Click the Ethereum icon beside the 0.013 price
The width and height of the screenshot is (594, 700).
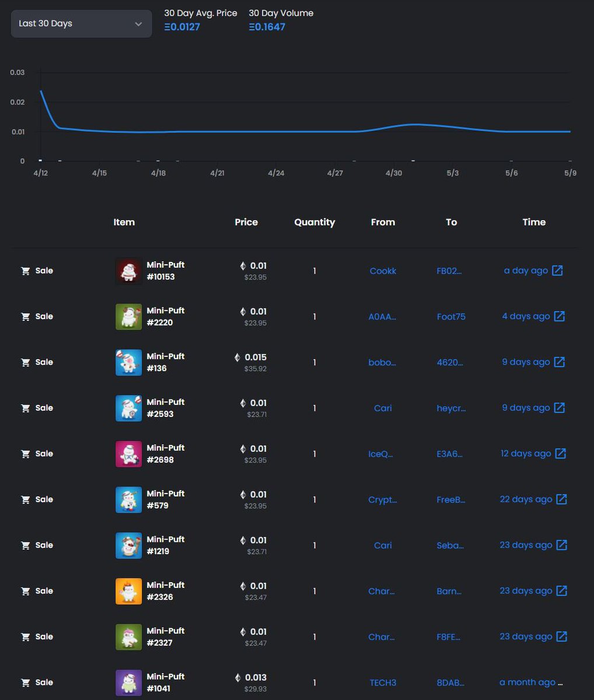(237, 678)
